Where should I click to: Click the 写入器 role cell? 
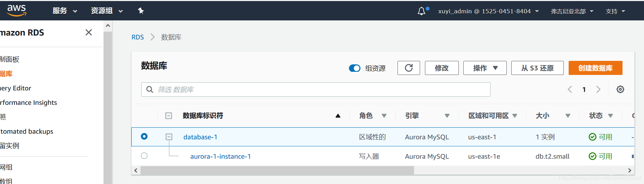pos(369,156)
